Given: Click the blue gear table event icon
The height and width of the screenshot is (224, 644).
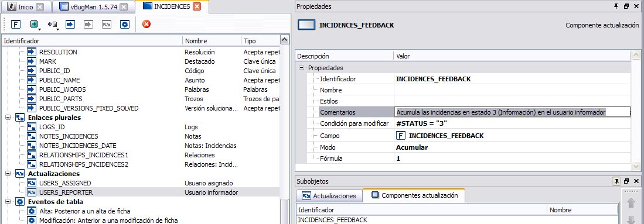Looking at the screenshot, I should (124, 24).
